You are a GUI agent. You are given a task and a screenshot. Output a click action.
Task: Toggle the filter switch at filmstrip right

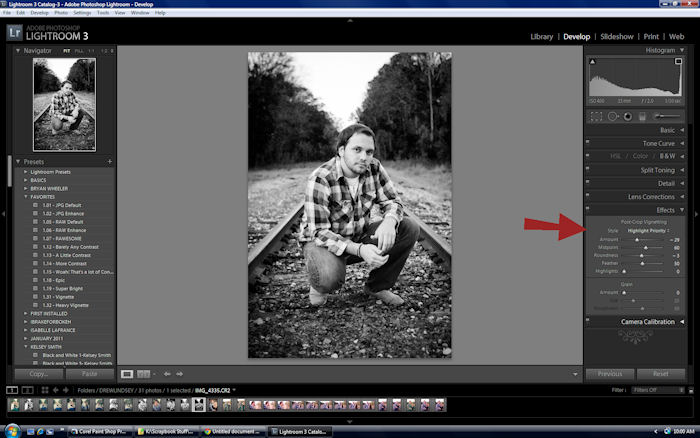691,390
